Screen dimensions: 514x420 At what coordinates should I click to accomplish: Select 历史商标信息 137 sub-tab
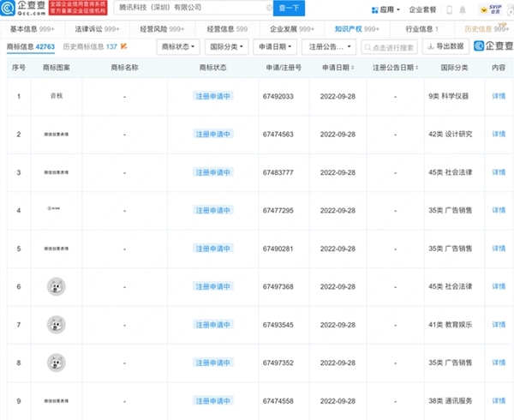click(x=90, y=47)
